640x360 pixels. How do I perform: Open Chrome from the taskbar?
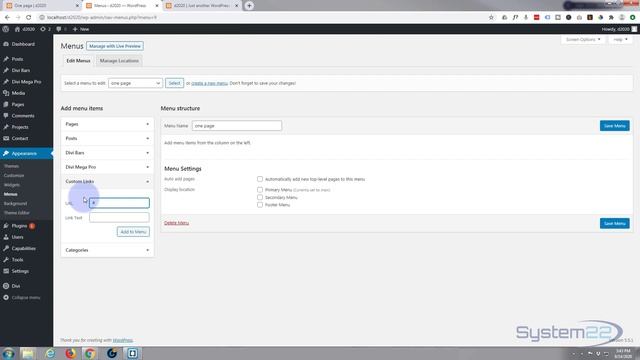tap(90, 353)
